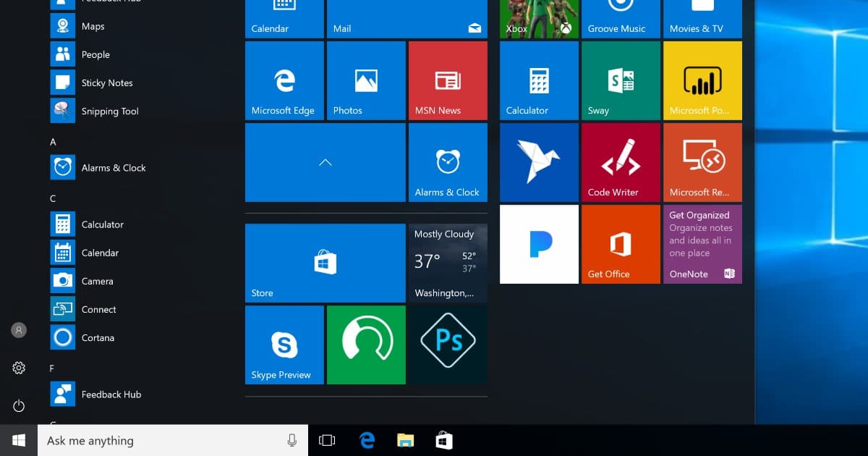Viewport: 868px width, 456px height.
Task: Open the Pandora tile
Action: click(539, 244)
